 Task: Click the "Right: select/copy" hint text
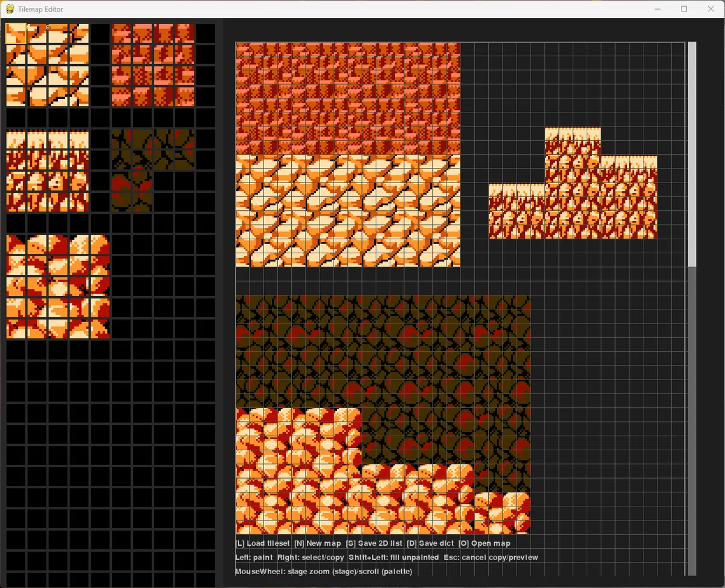click(x=311, y=557)
